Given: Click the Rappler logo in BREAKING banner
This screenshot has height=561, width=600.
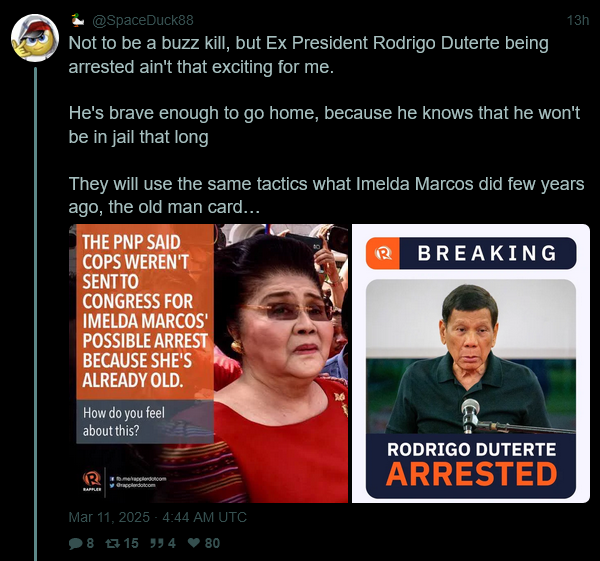Looking at the screenshot, I should click(383, 253).
